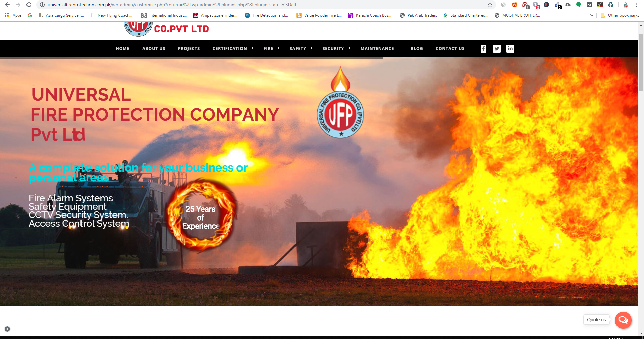Click the site information icon in the address bar
The width and height of the screenshot is (644, 339).
click(42, 5)
